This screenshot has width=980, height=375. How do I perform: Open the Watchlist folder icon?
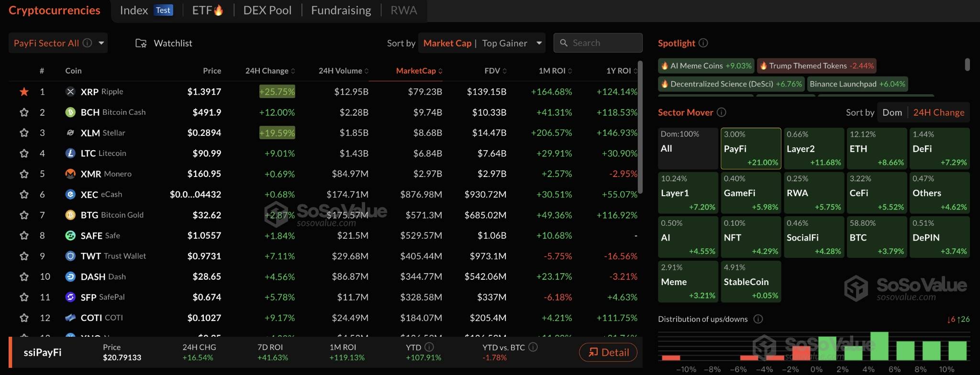141,43
